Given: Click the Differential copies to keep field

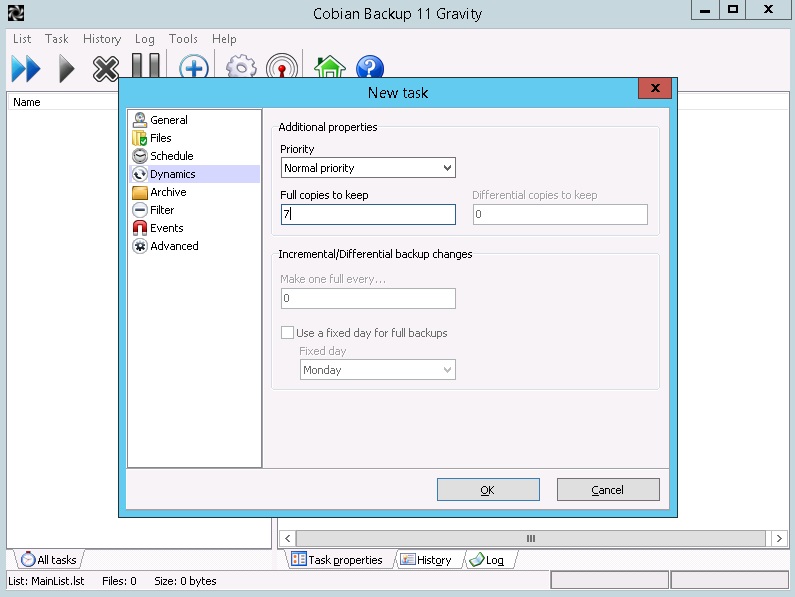Looking at the screenshot, I should (x=560, y=214).
